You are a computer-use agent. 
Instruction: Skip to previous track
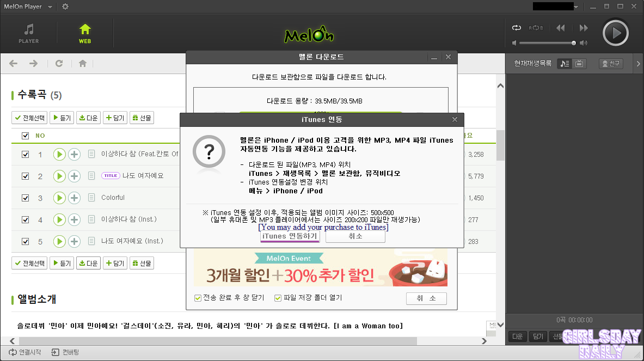(x=561, y=28)
